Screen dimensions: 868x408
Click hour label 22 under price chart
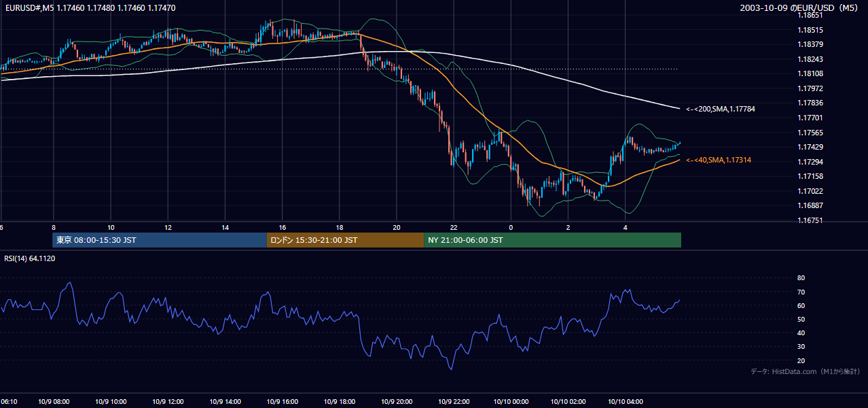coord(454,227)
